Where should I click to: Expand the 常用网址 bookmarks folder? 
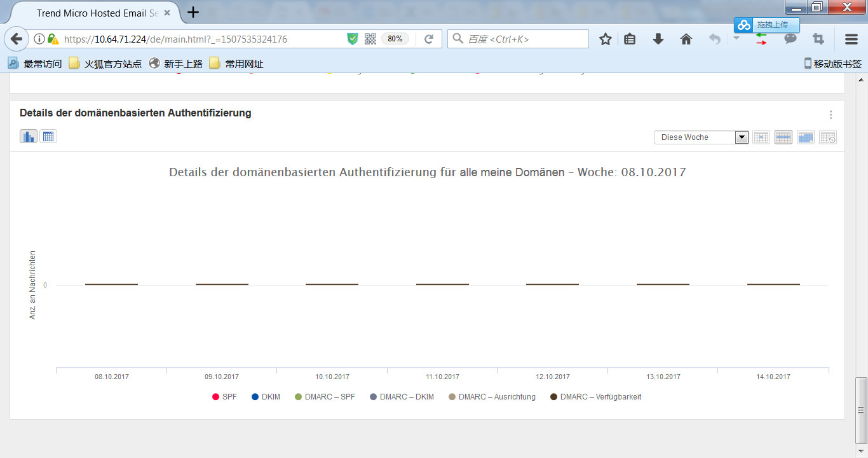(236, 64)
